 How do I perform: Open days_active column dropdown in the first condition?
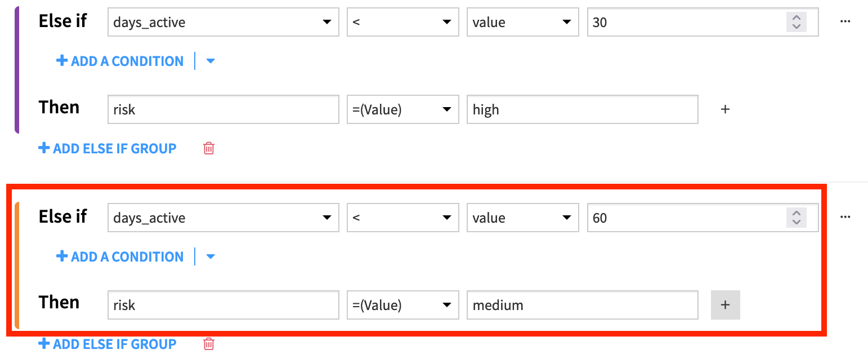[x=223, y=23]
